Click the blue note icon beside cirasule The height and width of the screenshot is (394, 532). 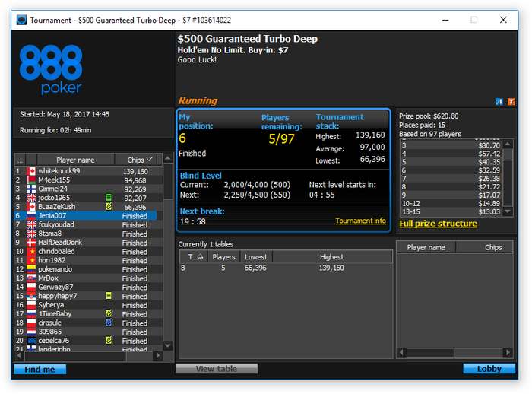pos(109,323)
